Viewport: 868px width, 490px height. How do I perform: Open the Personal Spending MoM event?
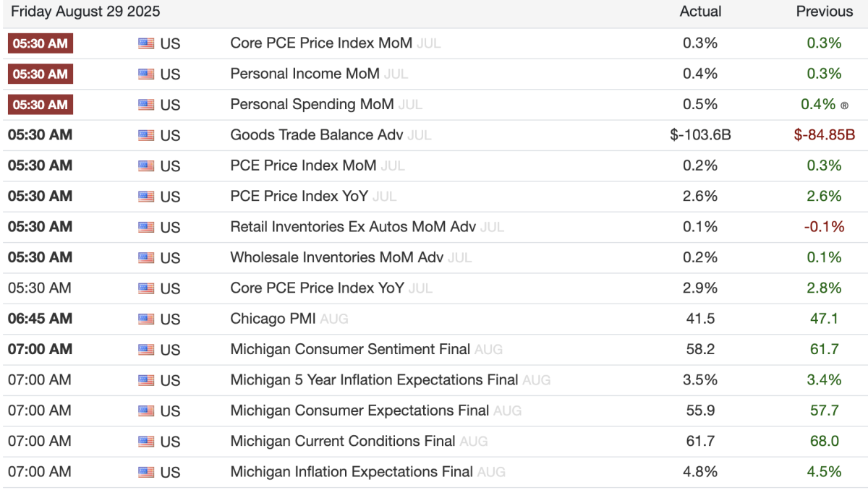click(x=312, y=104)
